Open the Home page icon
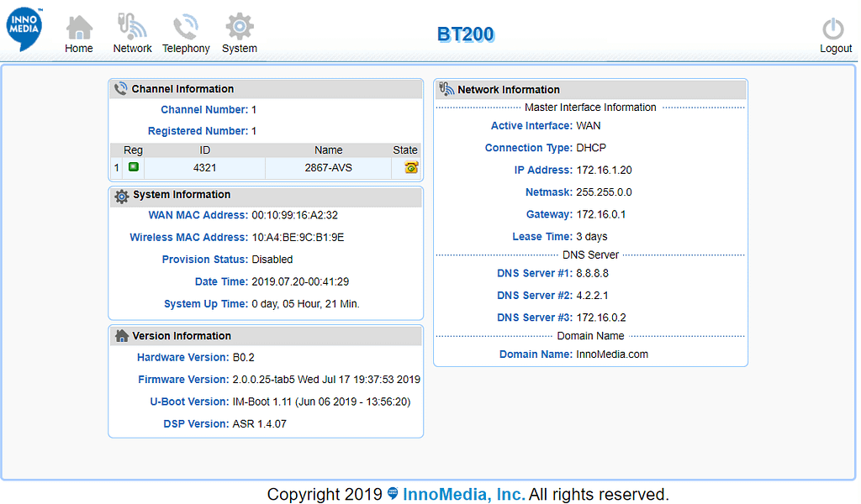861x504 pixels. coord(80,27)
